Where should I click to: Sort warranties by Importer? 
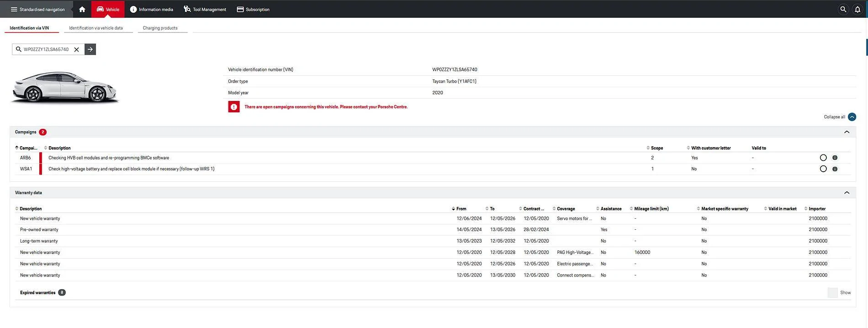pos(815,209)
